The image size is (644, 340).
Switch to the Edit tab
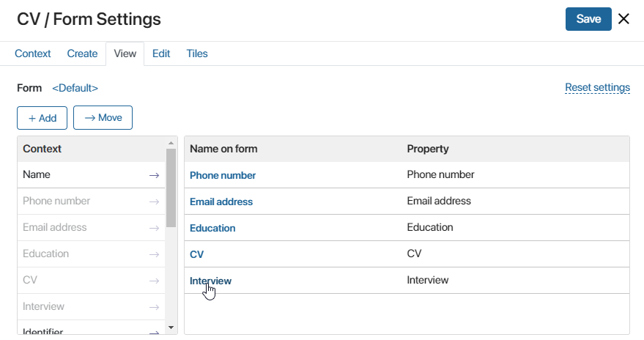pyautogui.click(x=161, y=53)
